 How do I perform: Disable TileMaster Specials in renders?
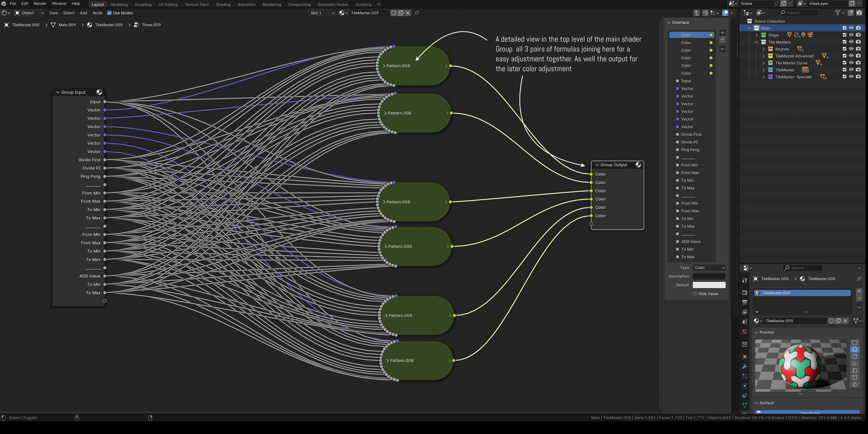(x=858, y=77)
